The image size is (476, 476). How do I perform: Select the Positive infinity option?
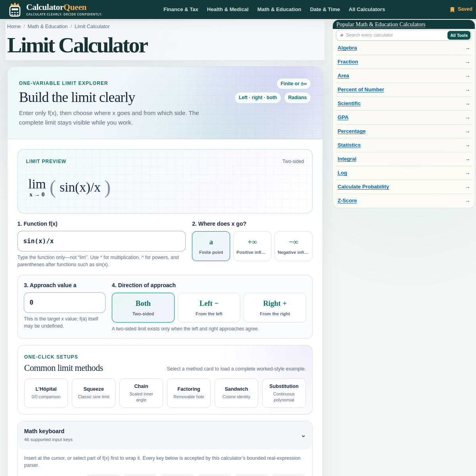click(252, 246)
